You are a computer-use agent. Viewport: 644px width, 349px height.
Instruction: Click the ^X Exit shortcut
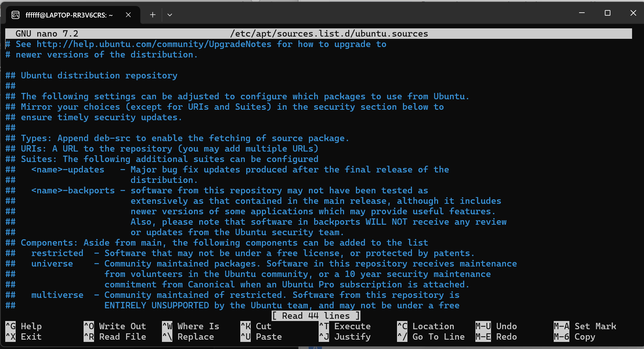point(24,337)
